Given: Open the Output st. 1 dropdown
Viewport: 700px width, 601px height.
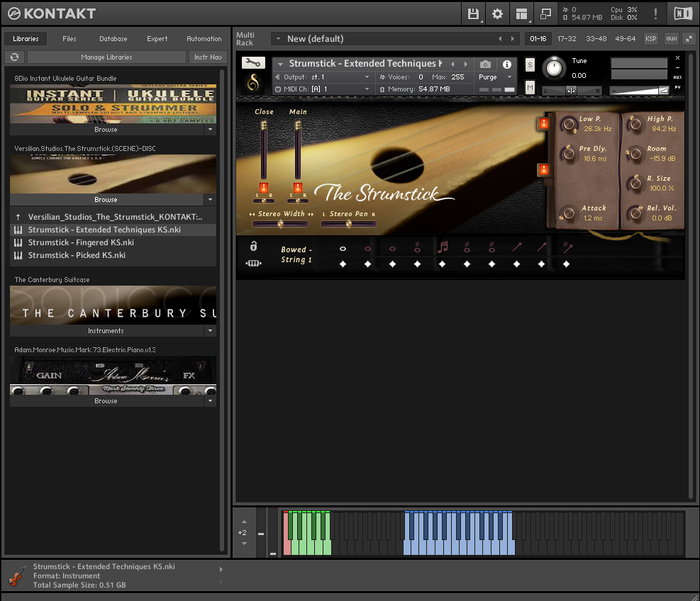Looking at the screenshot, I should (323, 77).
